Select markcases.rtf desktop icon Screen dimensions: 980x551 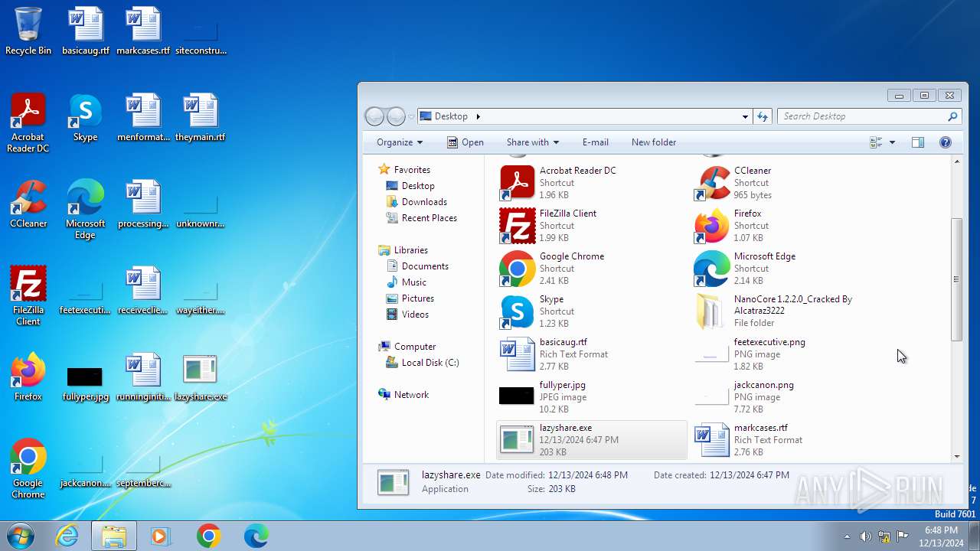click(x=143, y=31)
